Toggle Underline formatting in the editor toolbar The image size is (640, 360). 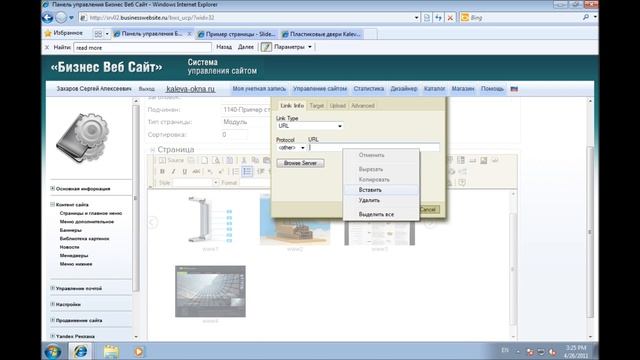[x=184, y=171]
